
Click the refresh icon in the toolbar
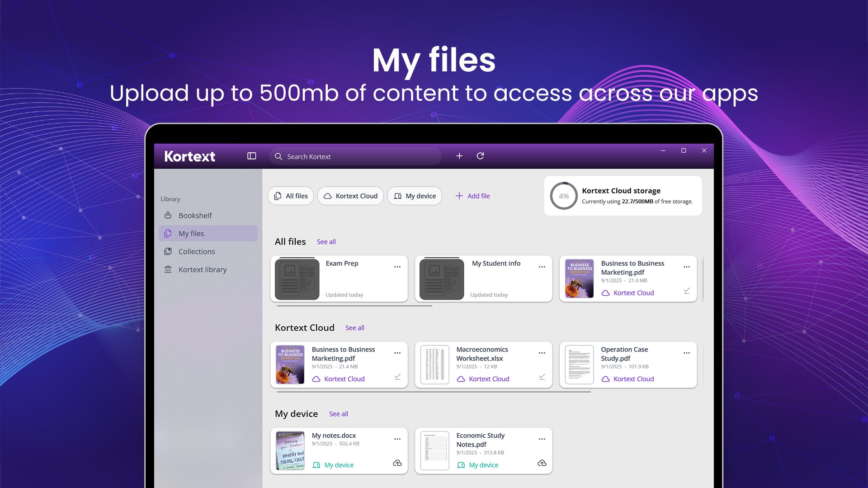[481, 155]
